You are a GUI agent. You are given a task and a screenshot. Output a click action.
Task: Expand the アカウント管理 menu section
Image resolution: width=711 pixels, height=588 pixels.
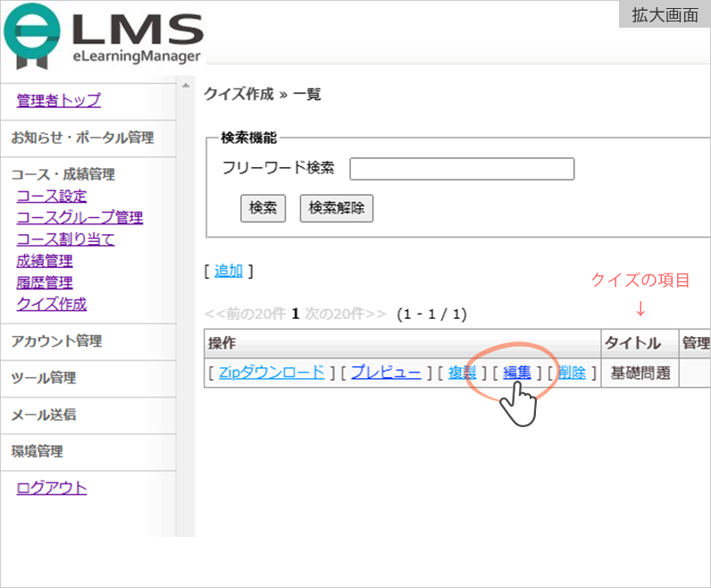(56, 341)
